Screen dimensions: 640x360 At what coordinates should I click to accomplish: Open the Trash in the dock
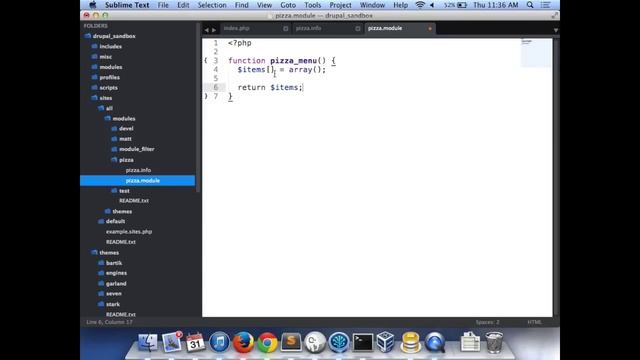pos(494,342)
